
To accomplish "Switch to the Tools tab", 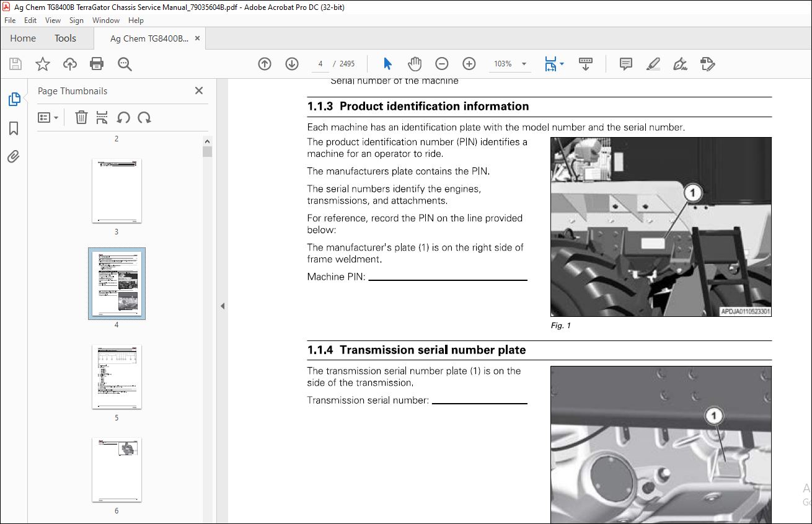I will 65,38.
